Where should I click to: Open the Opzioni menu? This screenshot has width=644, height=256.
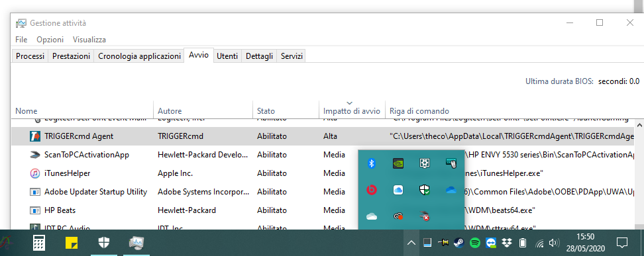pyautogui.click(x=50, y=40)
